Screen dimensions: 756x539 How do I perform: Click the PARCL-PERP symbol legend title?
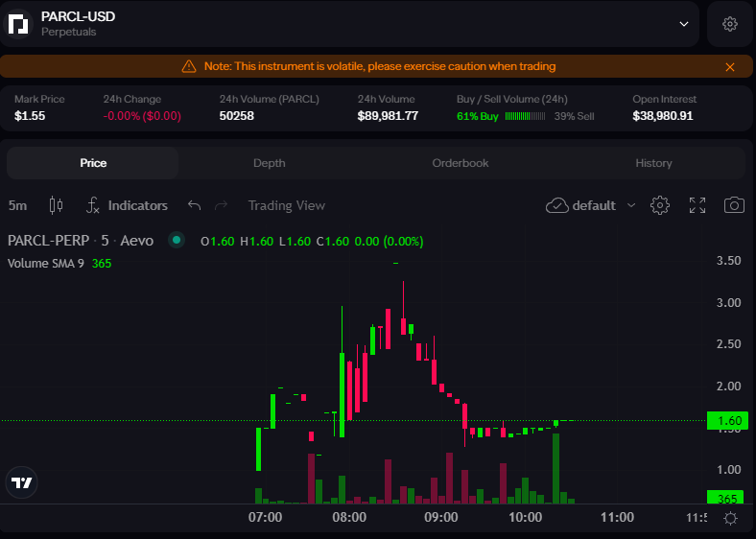[81, 241]
